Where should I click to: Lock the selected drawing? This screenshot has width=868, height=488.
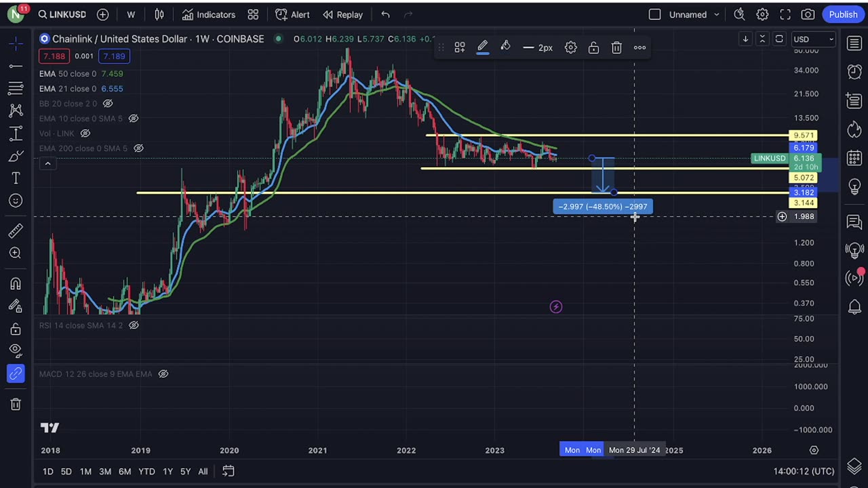593,47
